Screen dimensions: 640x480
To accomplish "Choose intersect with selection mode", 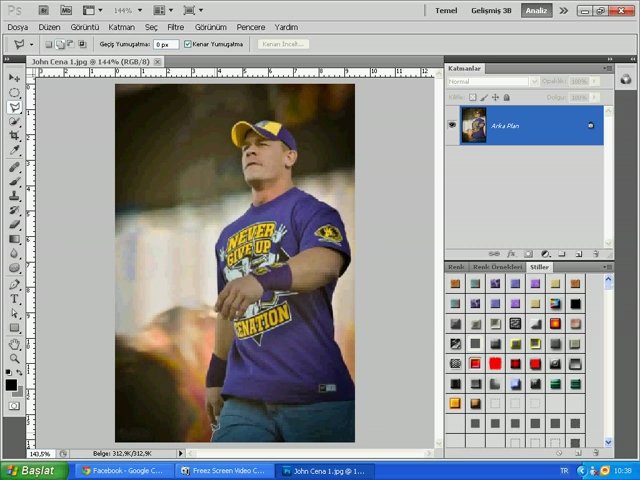I will tap(82, 44).
